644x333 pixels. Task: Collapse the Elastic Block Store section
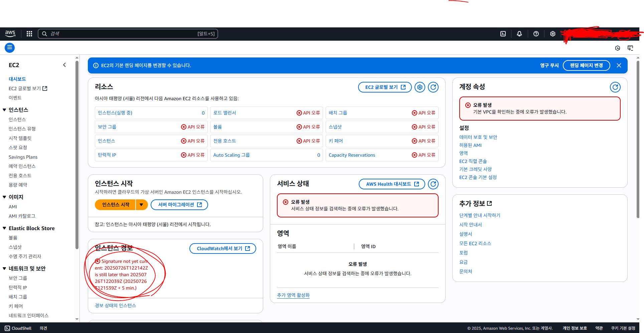click(x=4, y=228)
